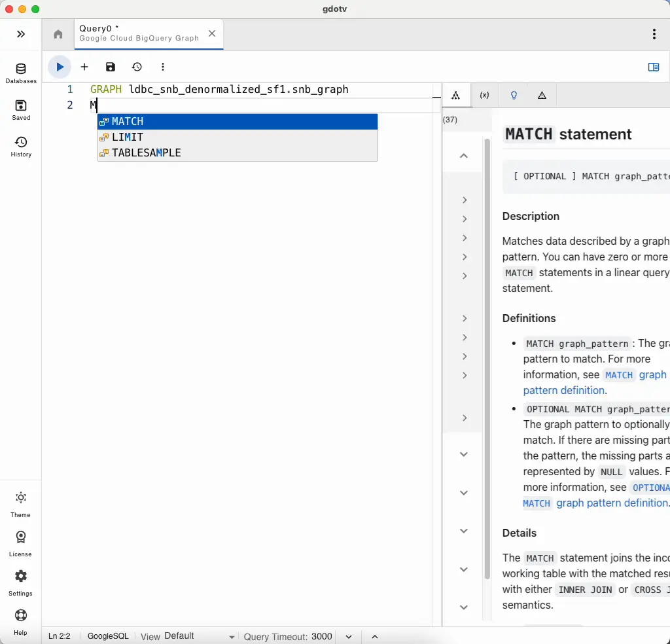
Task: Edit the Query Timeout value field
Action: (x=321, y=635)
